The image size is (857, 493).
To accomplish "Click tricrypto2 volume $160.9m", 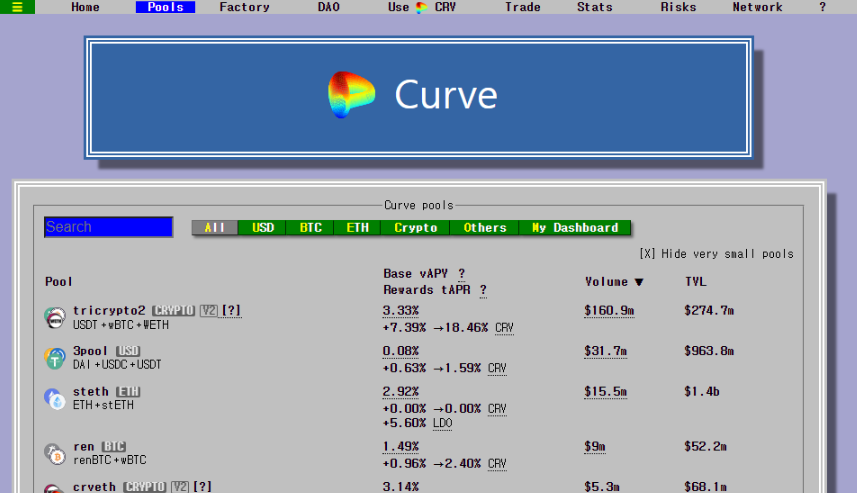I will 609,310.
